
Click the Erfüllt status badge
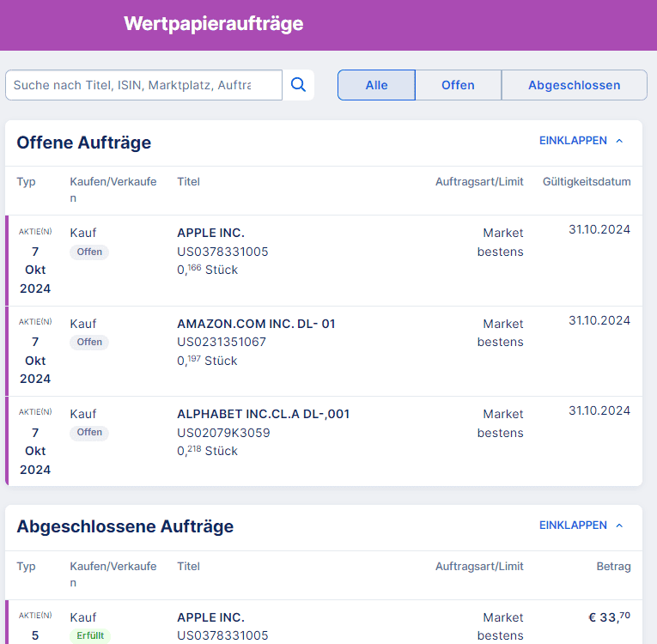click(x=90, y=635)
